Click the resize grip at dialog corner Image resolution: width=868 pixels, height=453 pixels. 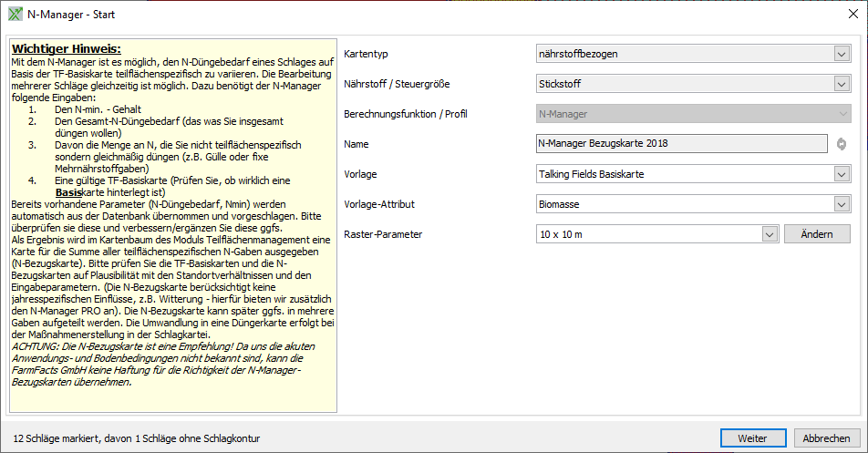click(862, 447)
